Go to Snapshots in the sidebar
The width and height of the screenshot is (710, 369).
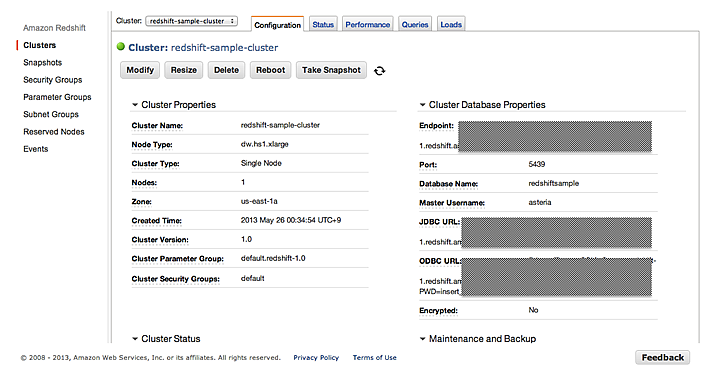pos(43,62)
